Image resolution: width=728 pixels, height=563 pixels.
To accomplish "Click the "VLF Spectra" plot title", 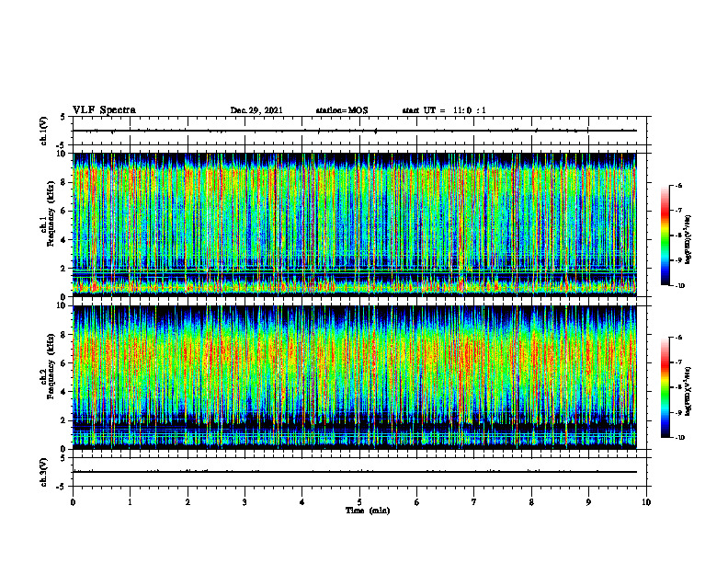I will [104, 110].
